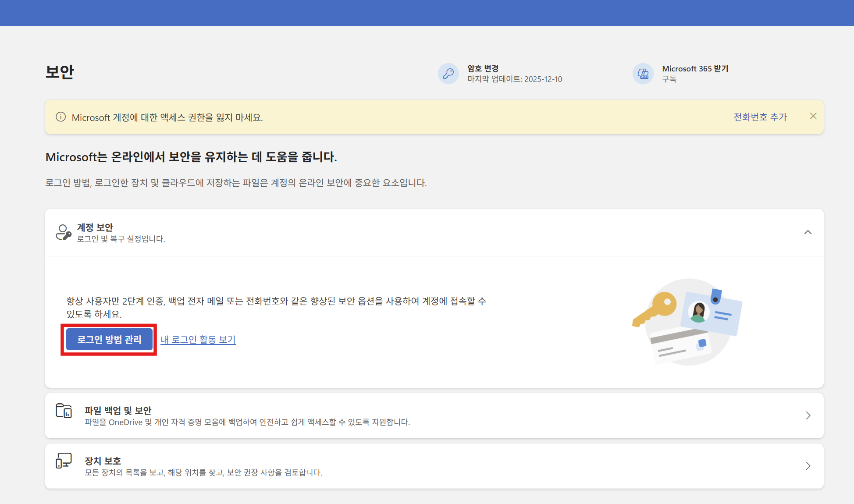Open the 장치 보호 card title
This screenshot has width=854, height=504.
click(103, 461)
